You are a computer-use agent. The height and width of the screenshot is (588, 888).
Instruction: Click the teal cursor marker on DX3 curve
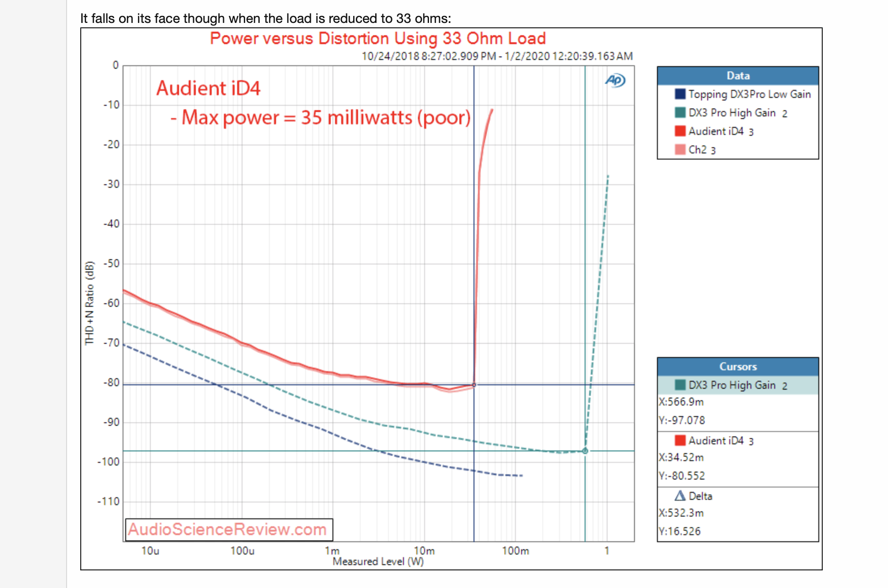(x=585, y=451)
